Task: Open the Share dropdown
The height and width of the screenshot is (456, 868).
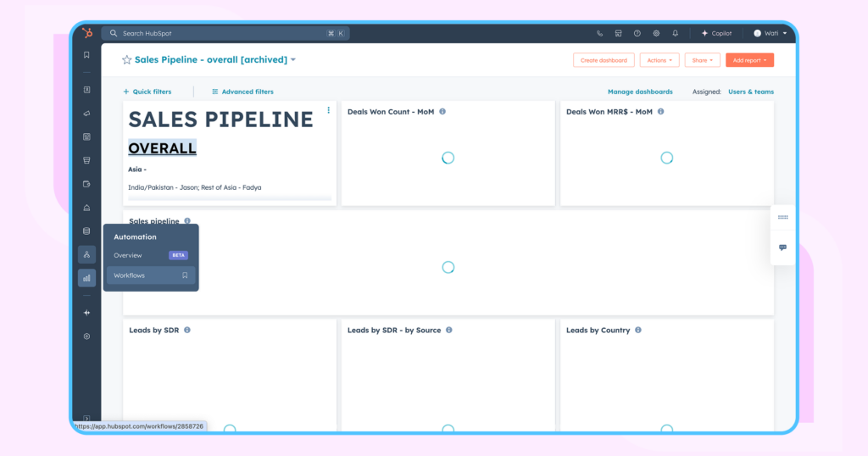Action: pyautogui.click(x=703, y=60)
